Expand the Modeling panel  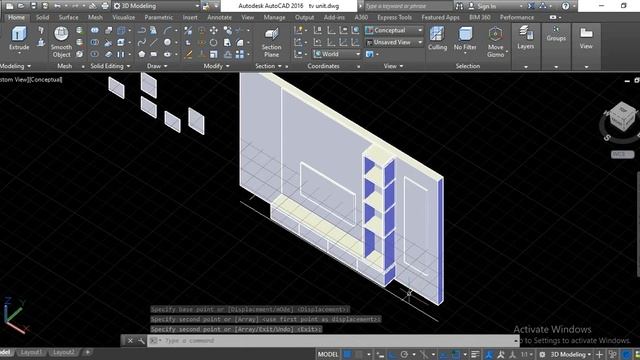pyautogui.click(x=15, y=66)
